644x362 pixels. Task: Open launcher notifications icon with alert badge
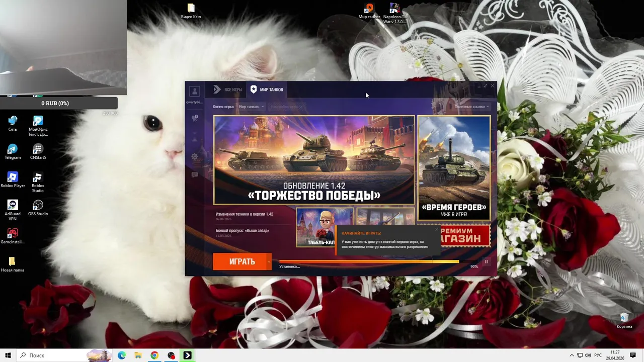click(195, 118)
